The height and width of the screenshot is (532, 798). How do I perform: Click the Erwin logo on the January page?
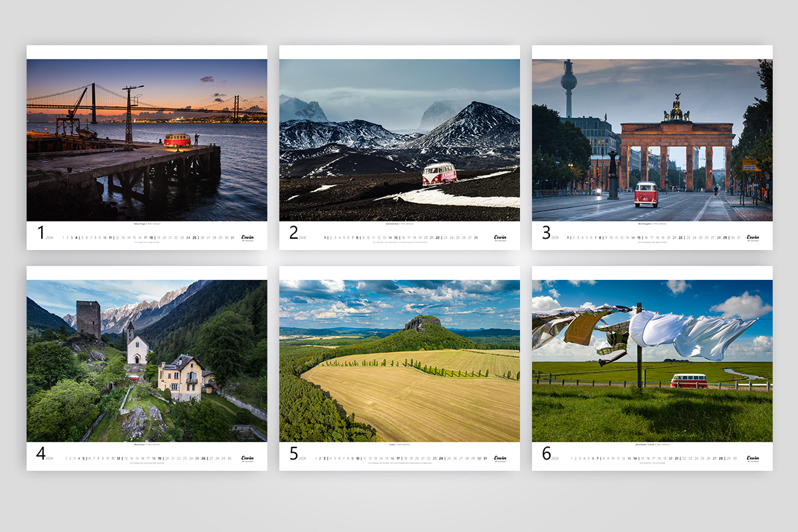247,237
